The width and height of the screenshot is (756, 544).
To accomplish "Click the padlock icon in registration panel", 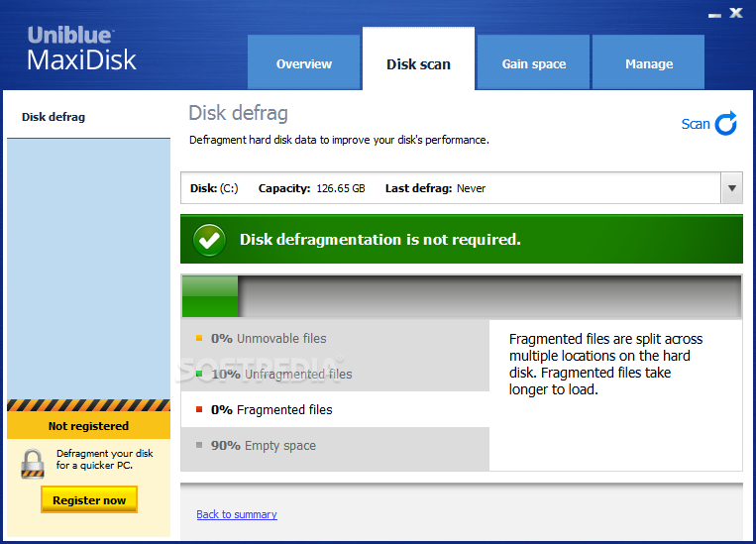I will (x=33, y=464).
